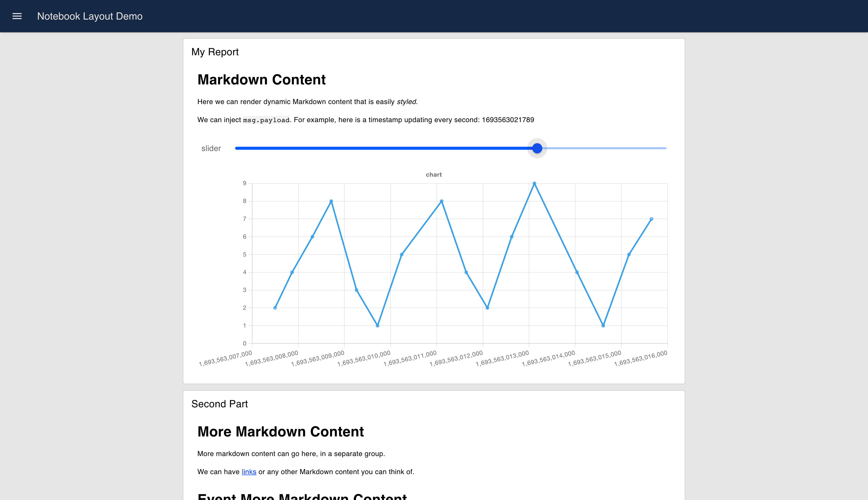Click the hamburger icon in the header
Image resolution: width=868 pixels, height=500 pixels.
point(17,16)
